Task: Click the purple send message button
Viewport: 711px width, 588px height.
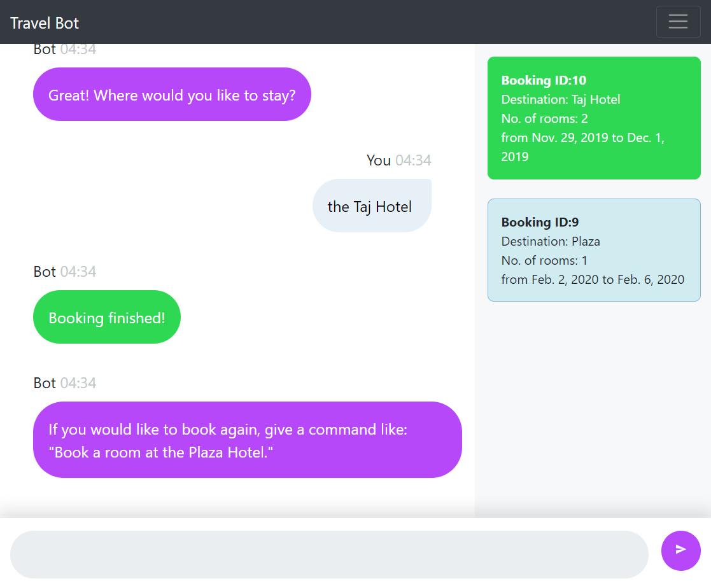Action: coord(680,550)
